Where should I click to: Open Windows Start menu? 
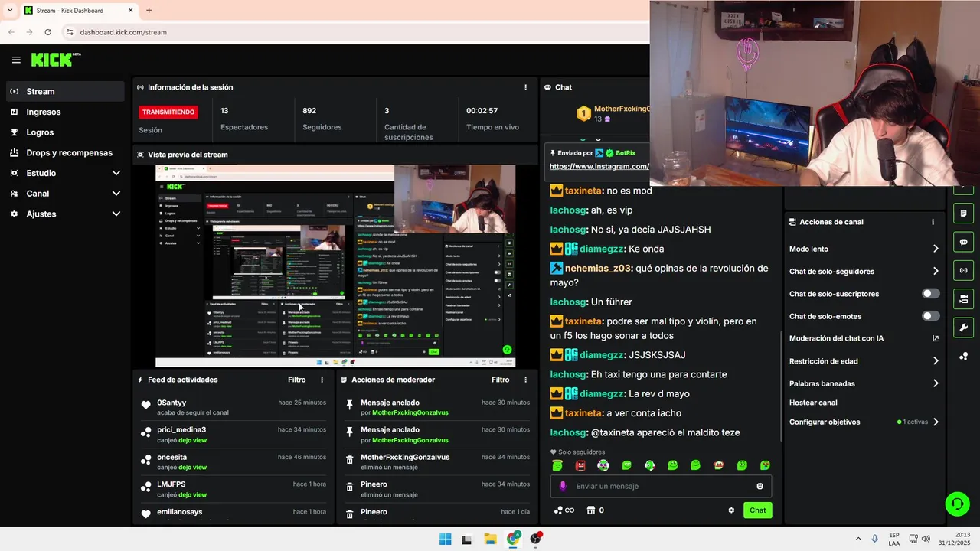445,539
